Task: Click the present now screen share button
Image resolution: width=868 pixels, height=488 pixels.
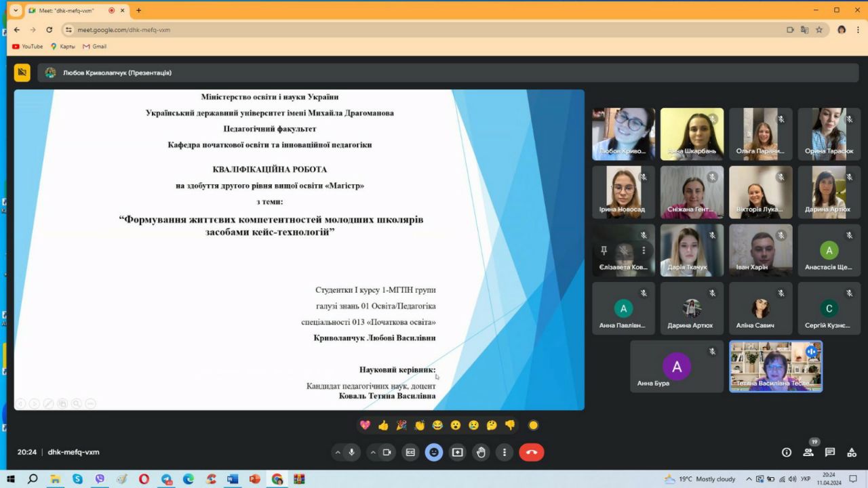Action: [x=458, y=452]
